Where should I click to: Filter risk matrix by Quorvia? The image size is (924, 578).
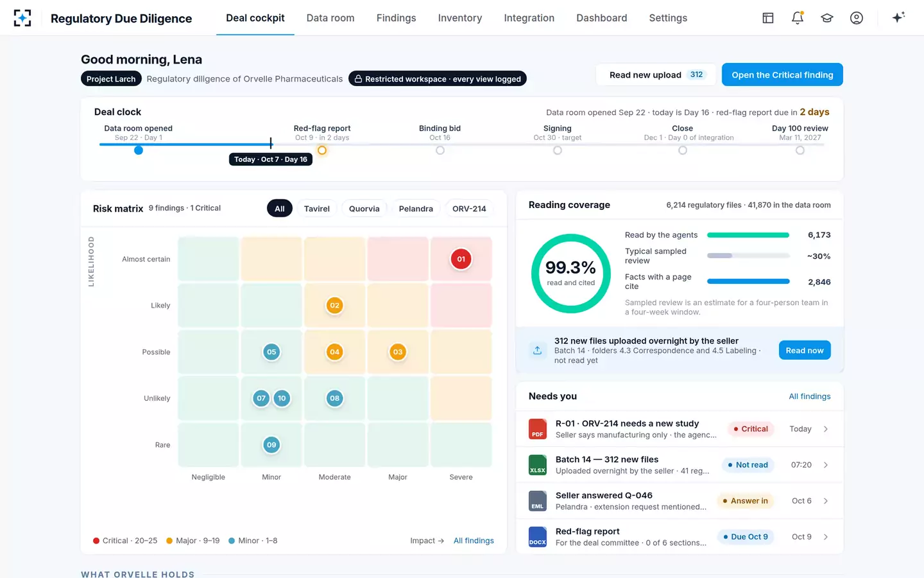pos(364,209)
